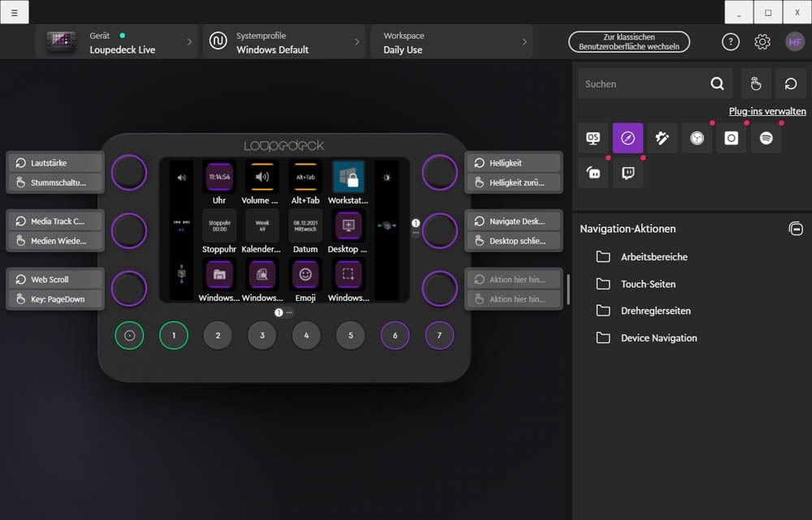Open the Systemprofile Windows Default selector
Screen dimensions: 812x520
tap(284, 42)
